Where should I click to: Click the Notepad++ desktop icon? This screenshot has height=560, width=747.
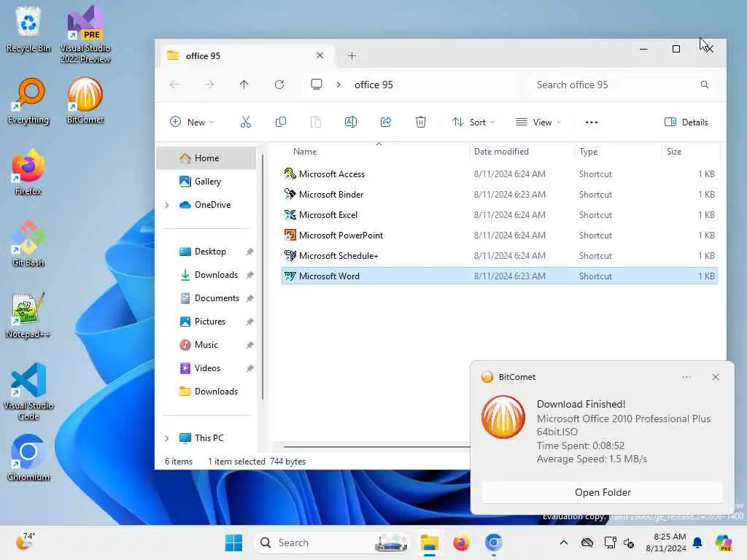[28, 315]
